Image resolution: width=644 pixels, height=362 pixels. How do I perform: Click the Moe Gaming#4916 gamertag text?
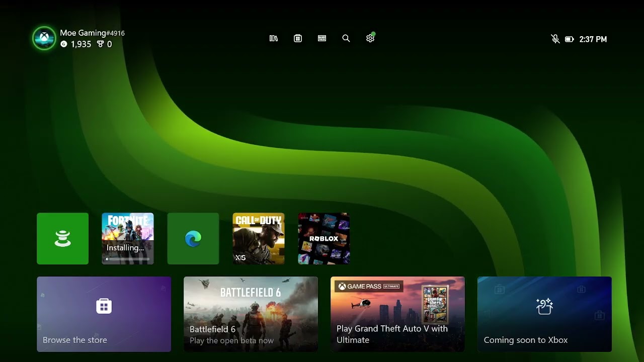pos(92,33)
